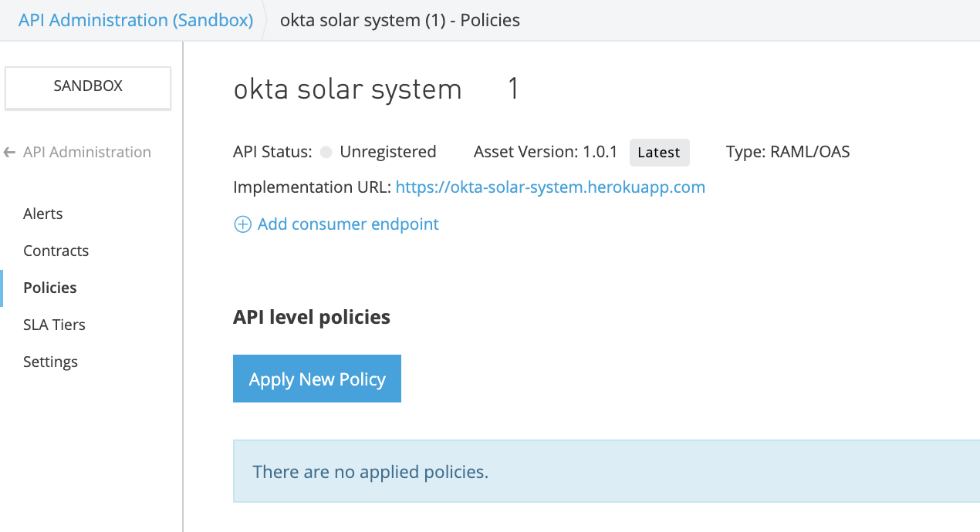Click the API level policies heading
The image size is (980, 532).
[x=312, y=317]
